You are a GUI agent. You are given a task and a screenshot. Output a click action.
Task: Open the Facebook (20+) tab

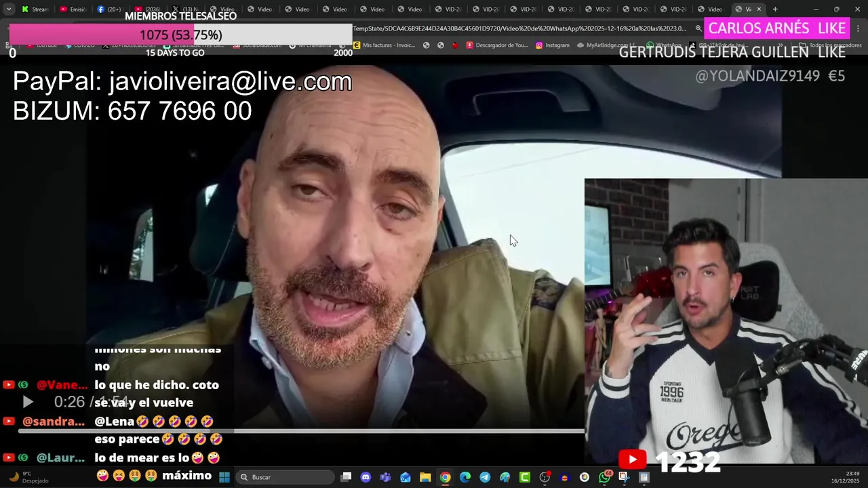(x=110, y=9)
